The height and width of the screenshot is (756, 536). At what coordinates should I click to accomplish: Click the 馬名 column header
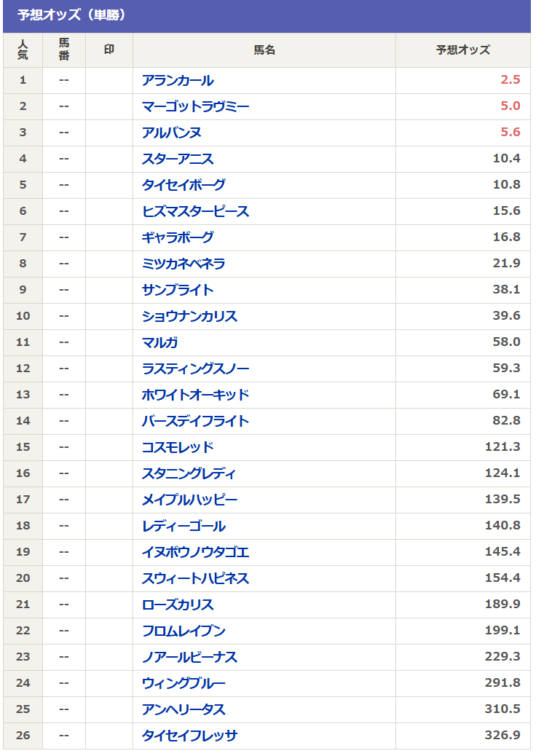[264, 50]
